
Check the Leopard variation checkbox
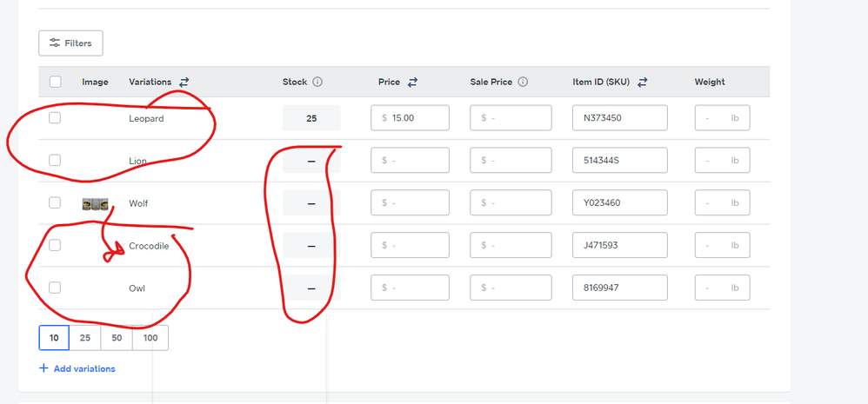tap(55, 117)
